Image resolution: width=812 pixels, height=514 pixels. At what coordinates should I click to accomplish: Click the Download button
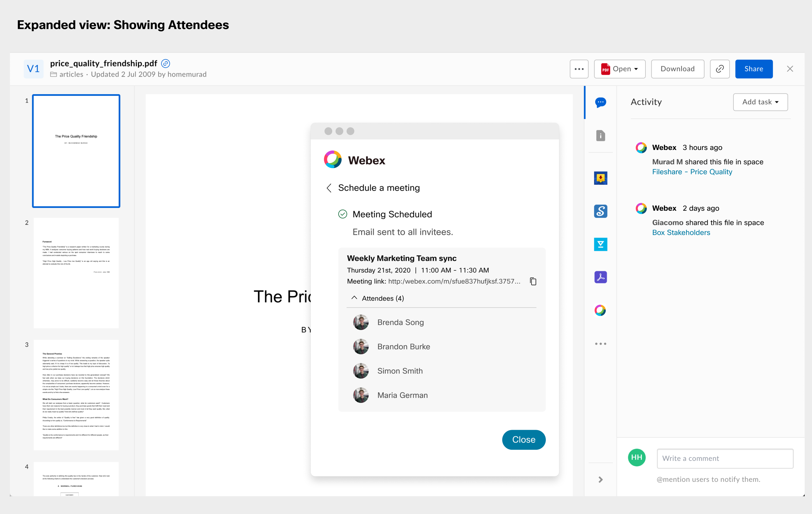pyautogui.click(x=678, y=69)
